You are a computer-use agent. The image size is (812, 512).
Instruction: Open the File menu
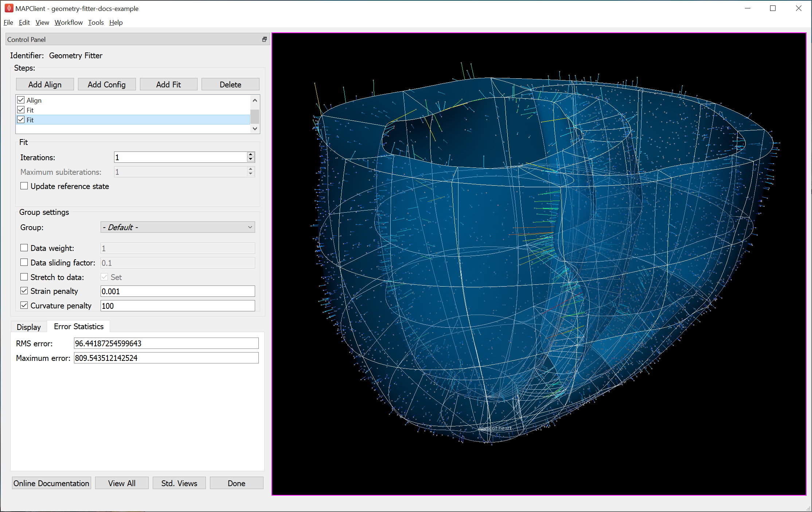[8, 23]
